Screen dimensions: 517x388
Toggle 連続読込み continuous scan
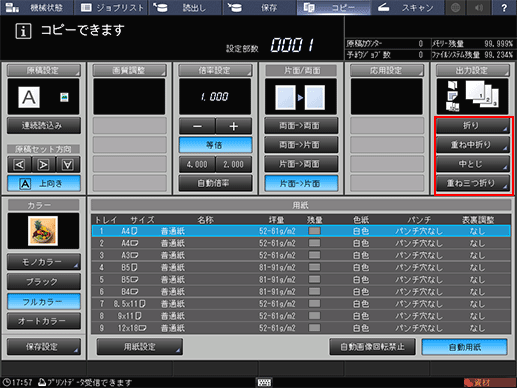[x=44, y=125]
